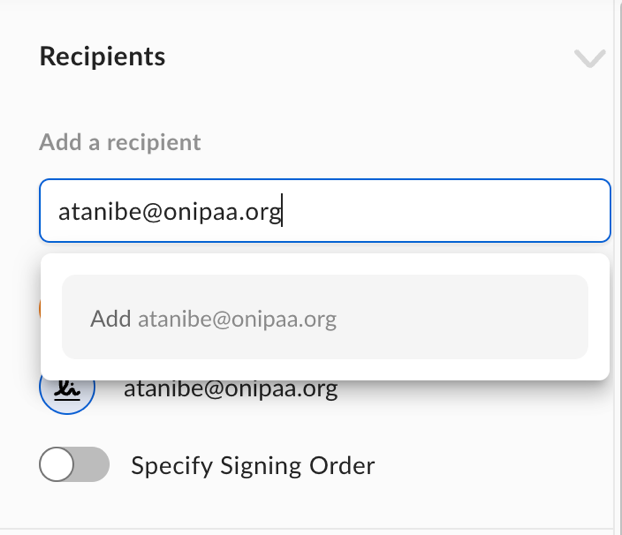622x535 pixels.
Task: Select the Add atanibe@onipaa.org suggestion
Action: [325, 317]
